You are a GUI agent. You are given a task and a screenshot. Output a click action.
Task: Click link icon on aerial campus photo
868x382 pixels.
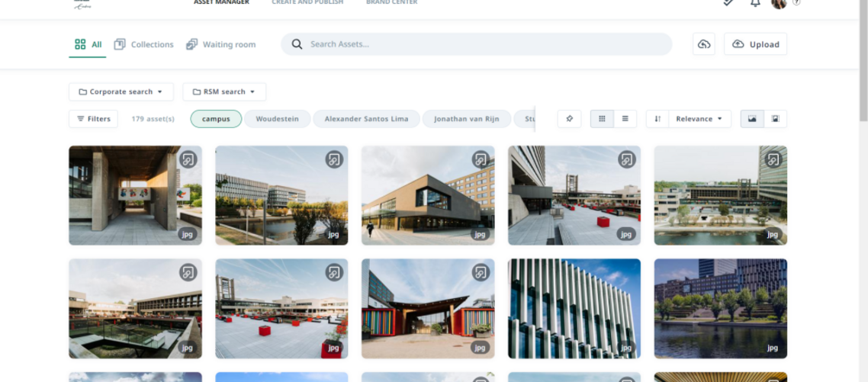773,159
